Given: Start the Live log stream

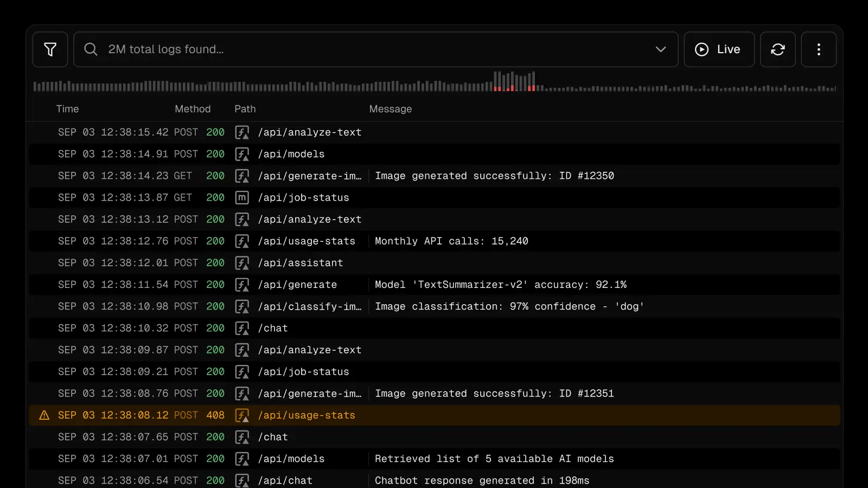Looking at the screenshot, I should [x=719, y=49].
